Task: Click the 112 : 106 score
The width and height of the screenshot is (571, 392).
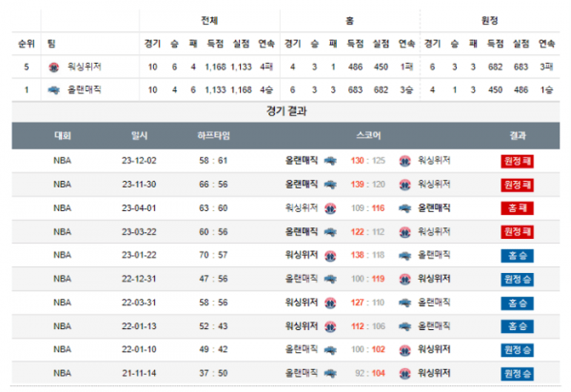Action: coord(367,326)
